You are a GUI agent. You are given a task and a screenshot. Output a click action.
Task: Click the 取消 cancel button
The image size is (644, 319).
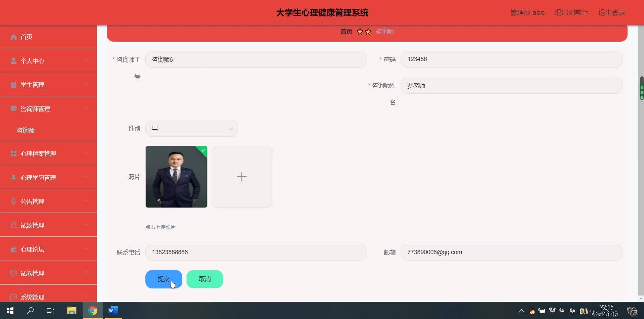[204, 279]
